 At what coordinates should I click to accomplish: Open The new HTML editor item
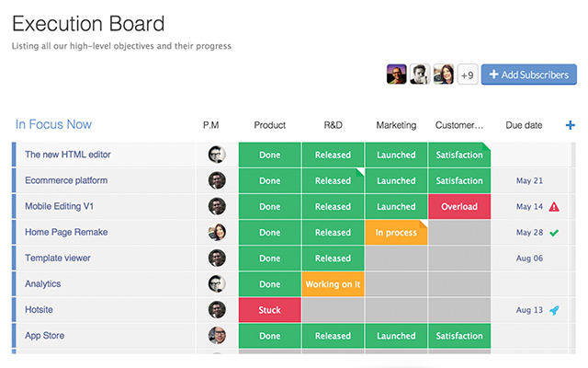pos(68,155)
